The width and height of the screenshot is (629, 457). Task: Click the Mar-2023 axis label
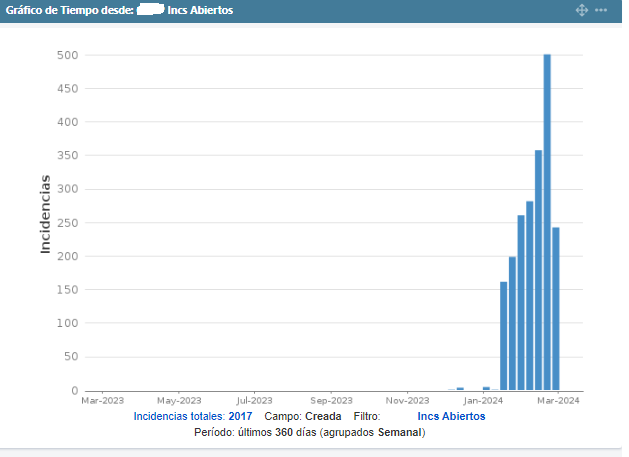click(103, 400)
